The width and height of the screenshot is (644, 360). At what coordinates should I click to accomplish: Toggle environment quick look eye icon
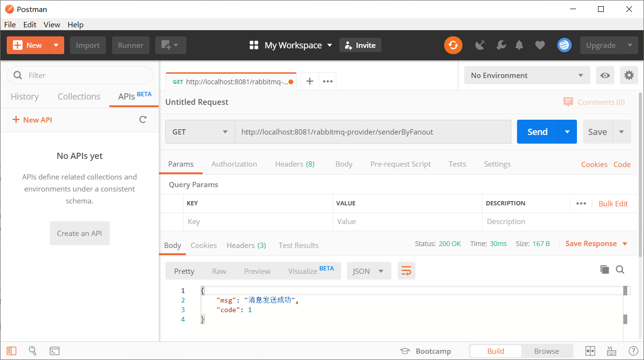pyautogui.click(x=605, y=75)
